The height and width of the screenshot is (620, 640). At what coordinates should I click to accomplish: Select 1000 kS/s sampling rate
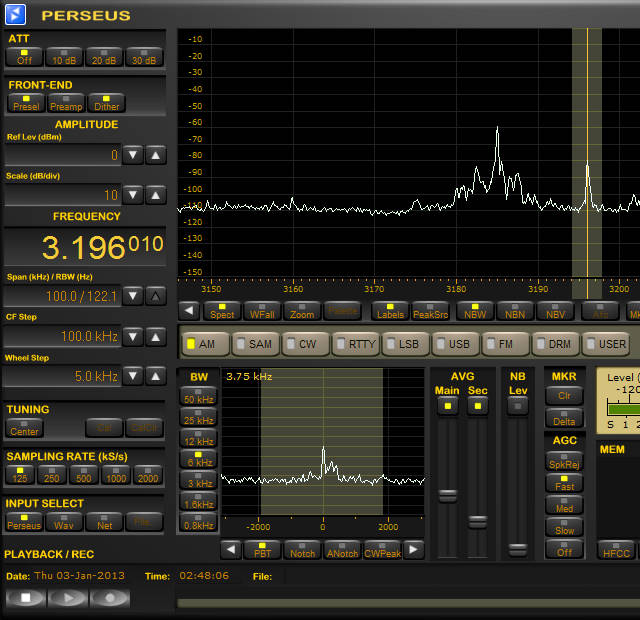pyautogui.click(x=116, y=475)
